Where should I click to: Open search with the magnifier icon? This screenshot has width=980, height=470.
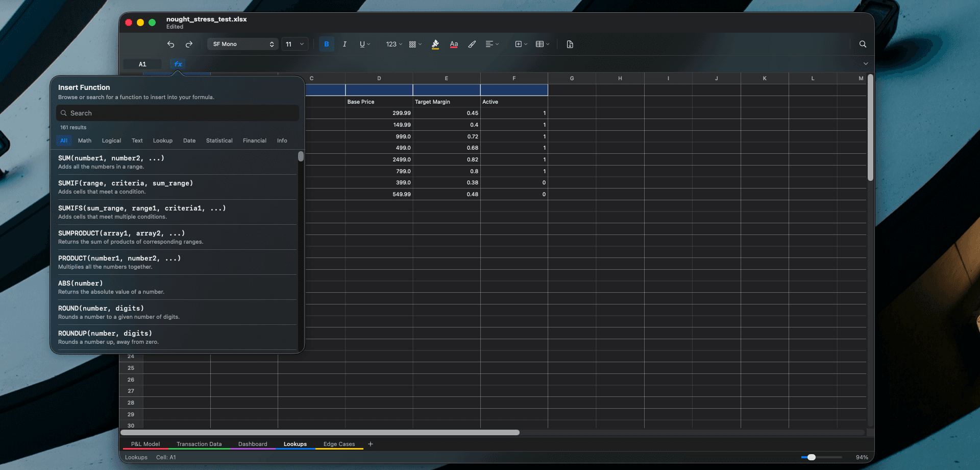(863, 44)
